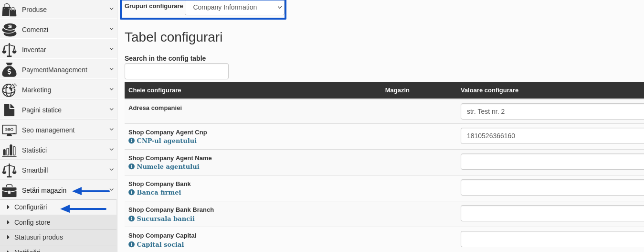Click info icon beside Sucursala bancii

point(131,219)
